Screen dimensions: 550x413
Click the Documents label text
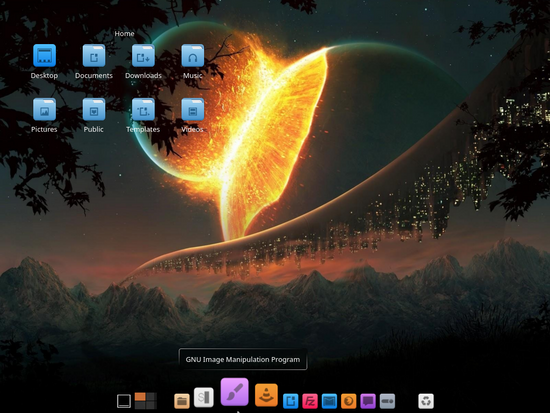94,75
